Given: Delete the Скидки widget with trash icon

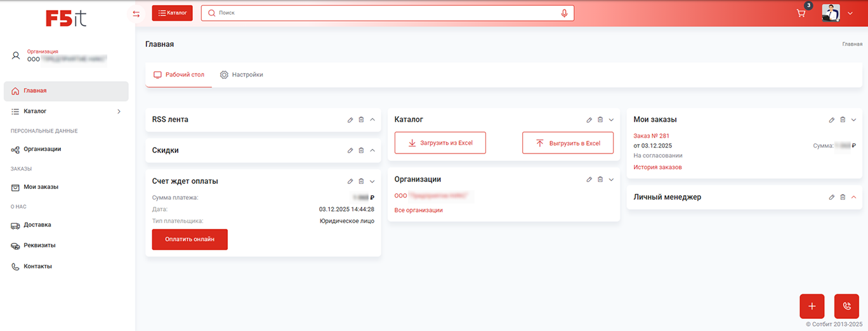Looking at the screenshot, I should (x=361, y=150).
